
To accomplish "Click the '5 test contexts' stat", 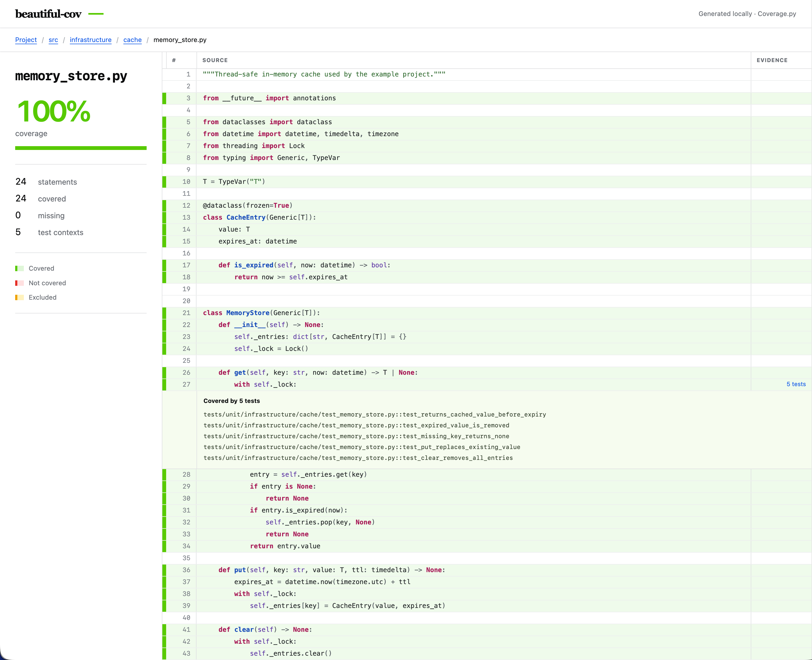I will (x=49, y=232).
